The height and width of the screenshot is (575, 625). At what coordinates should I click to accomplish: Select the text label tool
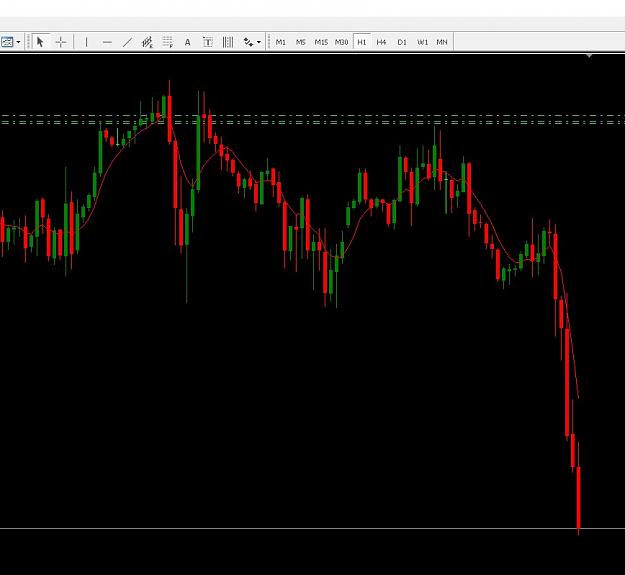208,42
